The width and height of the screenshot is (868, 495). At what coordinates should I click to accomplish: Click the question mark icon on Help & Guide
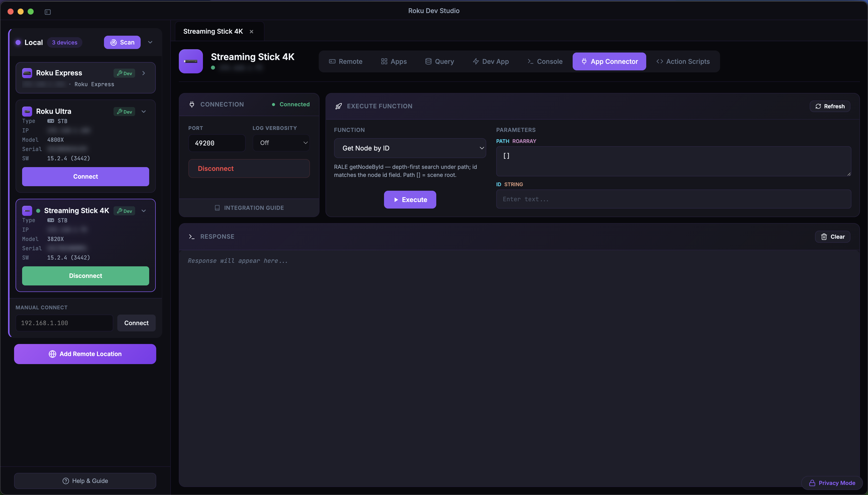coord(66,481)
